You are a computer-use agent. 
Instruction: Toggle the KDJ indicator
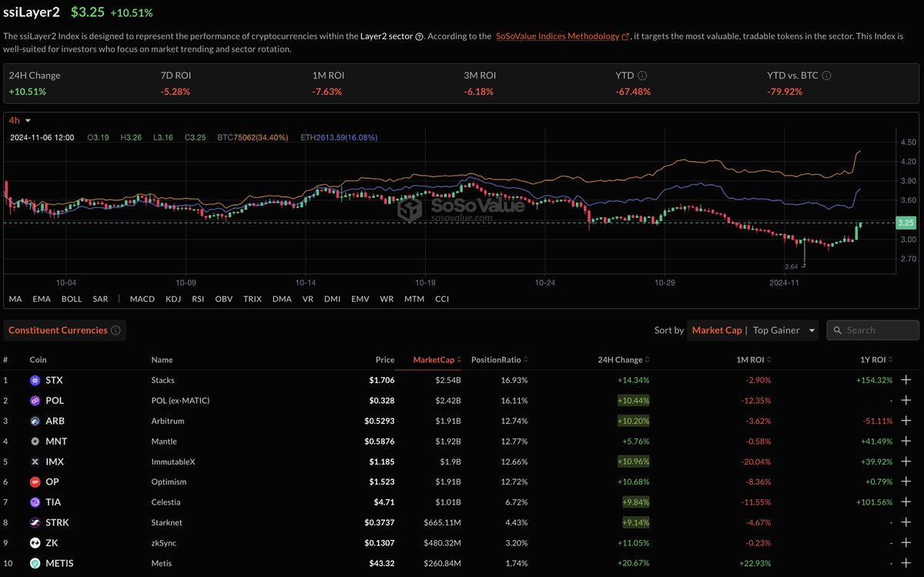point(173,299)
